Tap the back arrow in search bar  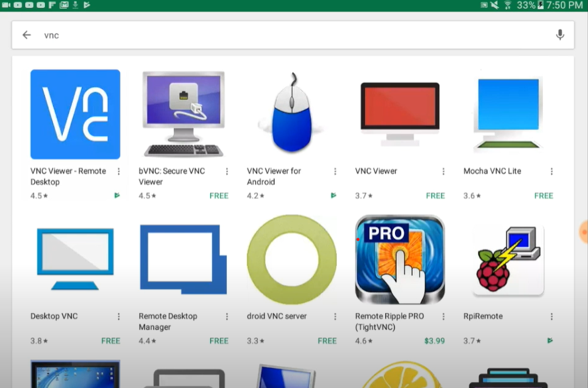[27, 35]
